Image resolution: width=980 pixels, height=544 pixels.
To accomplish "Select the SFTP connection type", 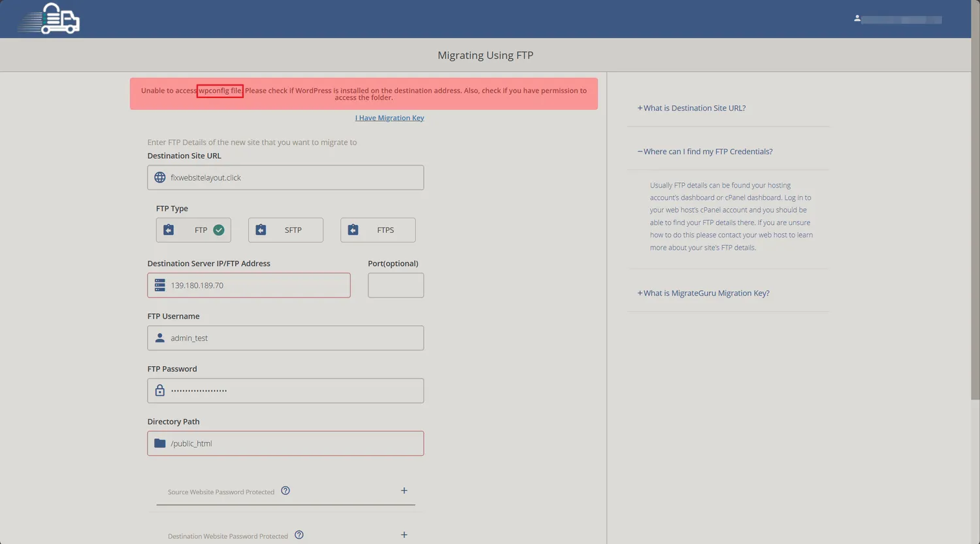I will (286, 230).
